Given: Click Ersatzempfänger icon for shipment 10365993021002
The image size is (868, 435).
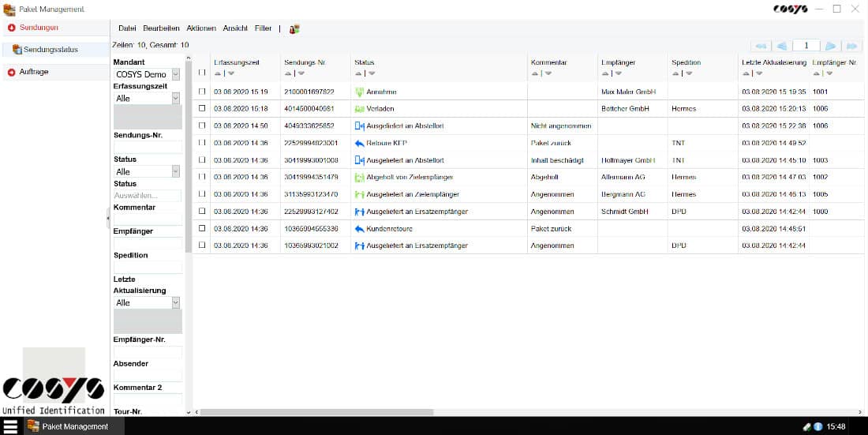Looking at the screenshot, I should click(x=359, y=246).
